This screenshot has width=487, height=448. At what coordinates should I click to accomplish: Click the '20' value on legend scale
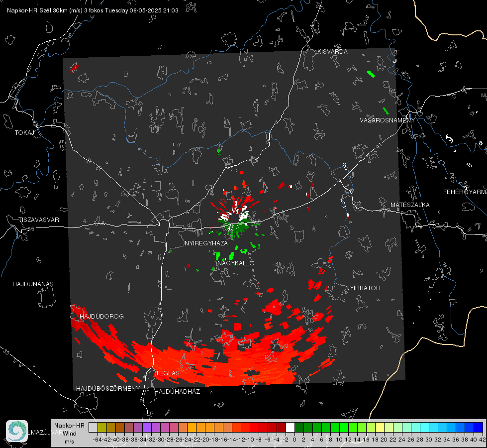tap(384, 440)
